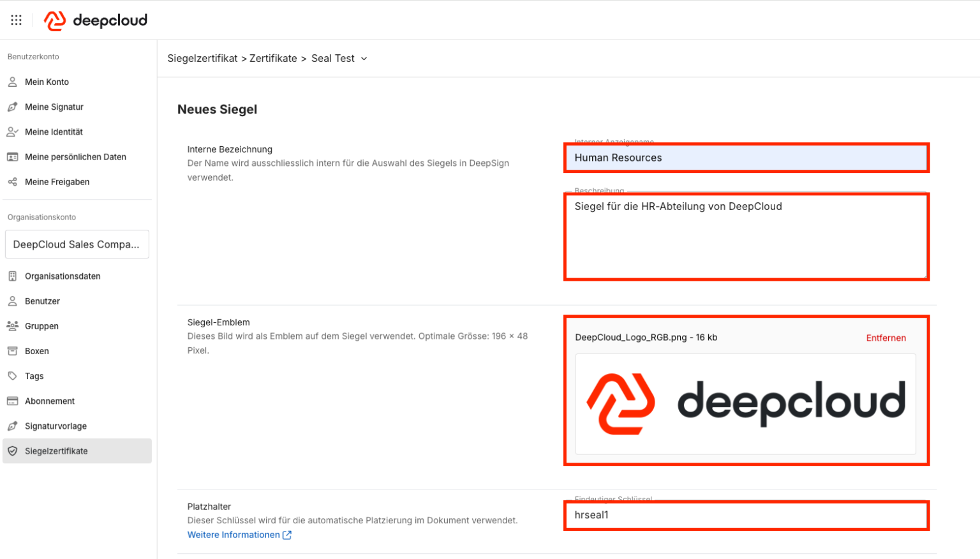Open the Siegelzertifikate shield icon
Screen dimensions: 980x559
[x=12, y=451]
